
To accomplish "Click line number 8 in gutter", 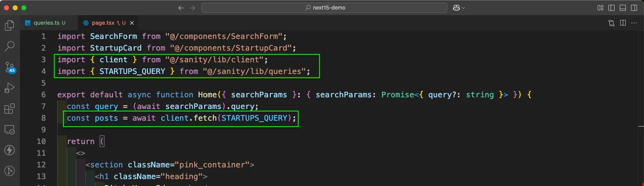I will [x=43, y=118].
